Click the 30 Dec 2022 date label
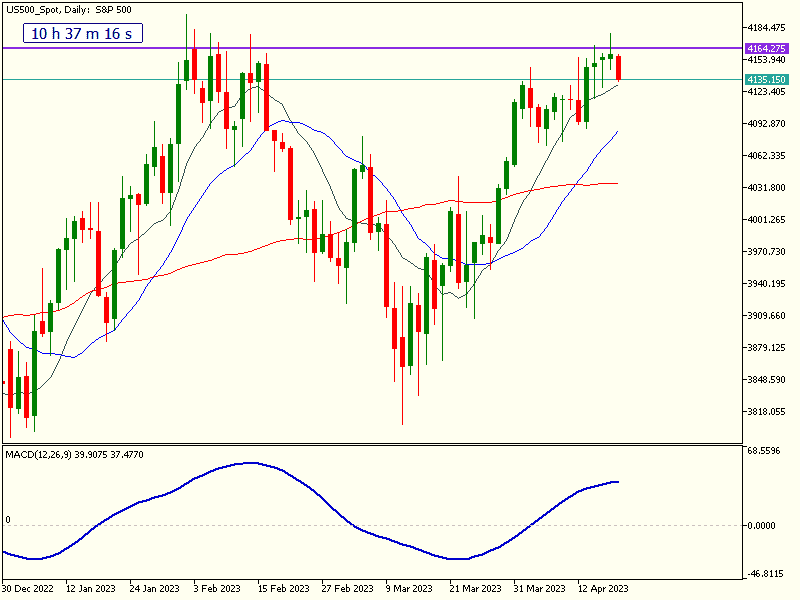This screenshot has width=800, height=600. coord(30,588)
